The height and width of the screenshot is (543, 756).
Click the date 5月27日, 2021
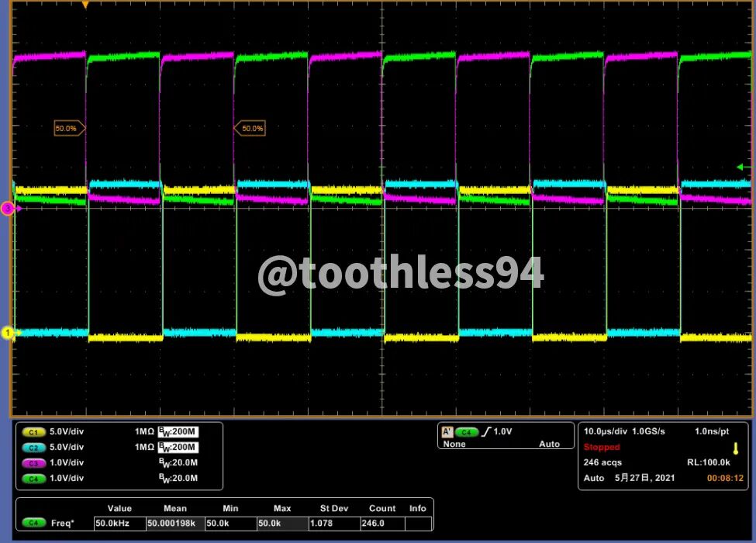644,478
